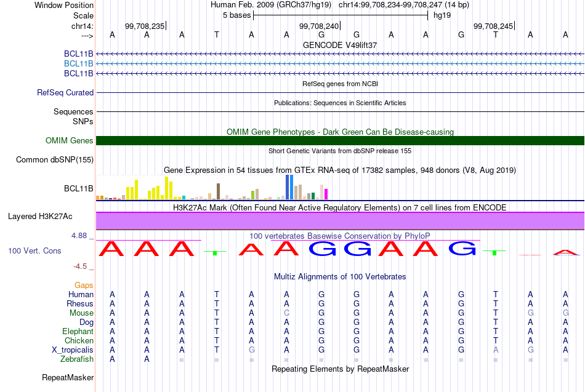Click the 100 Vert. Cons track label
This screenshot has height=392, width=585.
34,250
